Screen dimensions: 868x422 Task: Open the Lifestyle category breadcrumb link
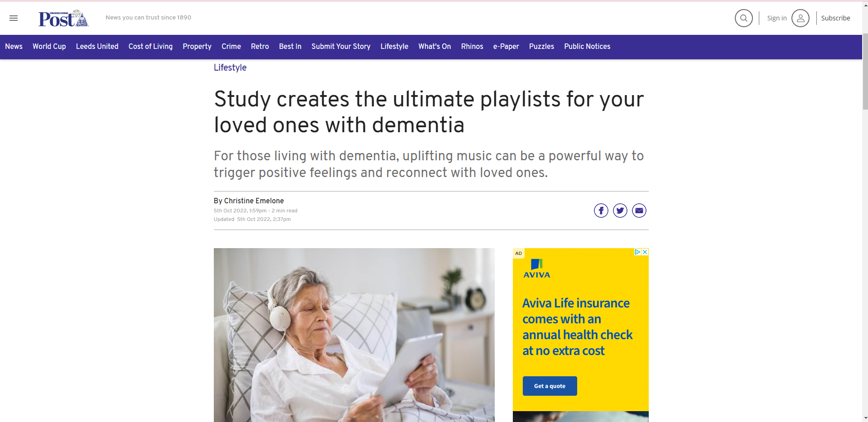(230, 67)
